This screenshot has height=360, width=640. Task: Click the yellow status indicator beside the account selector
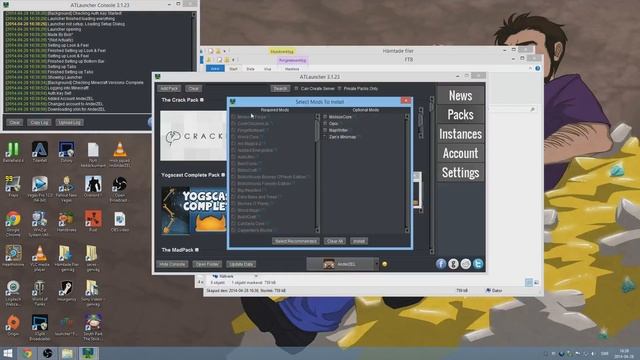[384, 264]
